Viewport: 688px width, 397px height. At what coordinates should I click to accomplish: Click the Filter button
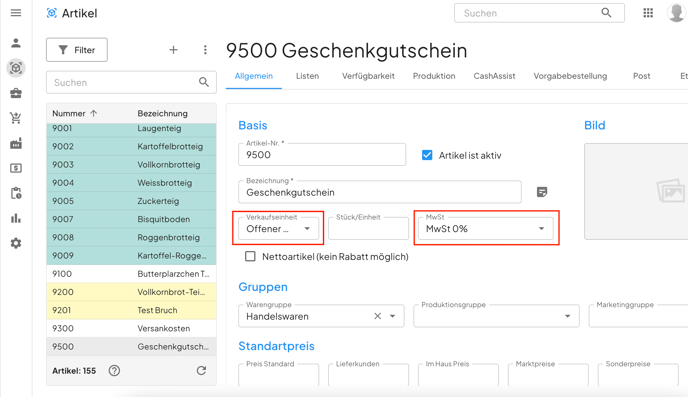(x=77, y=50)
